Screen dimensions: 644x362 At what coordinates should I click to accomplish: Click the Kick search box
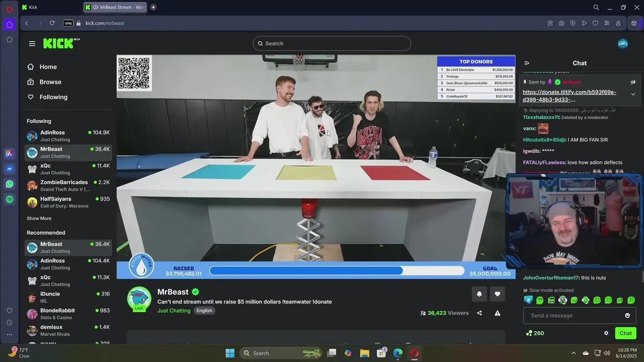(x=332, y=43)
